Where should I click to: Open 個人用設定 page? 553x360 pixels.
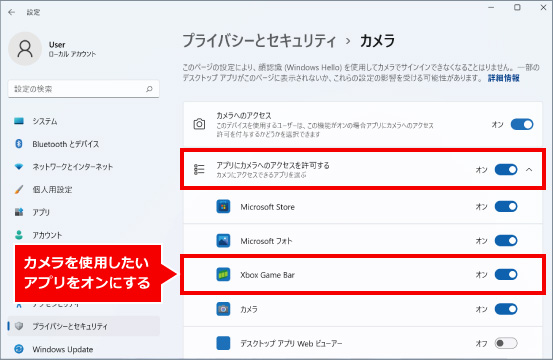[84, 189]
